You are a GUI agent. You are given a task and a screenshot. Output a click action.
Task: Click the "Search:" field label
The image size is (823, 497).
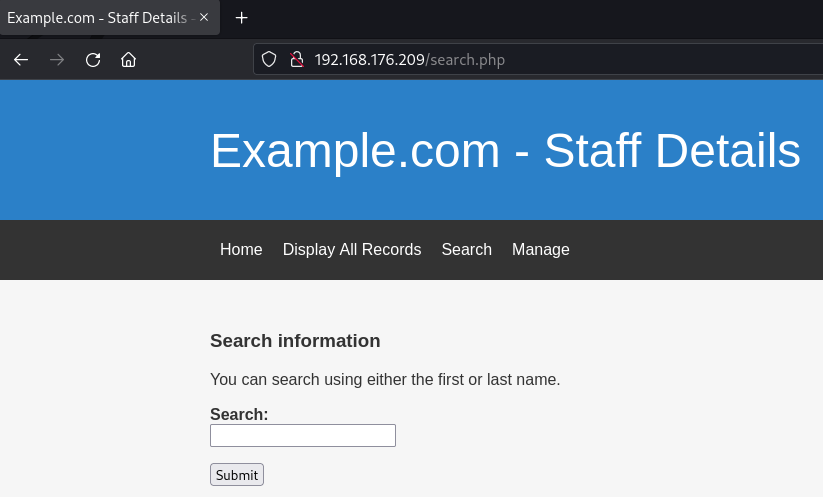coord(239,414)
